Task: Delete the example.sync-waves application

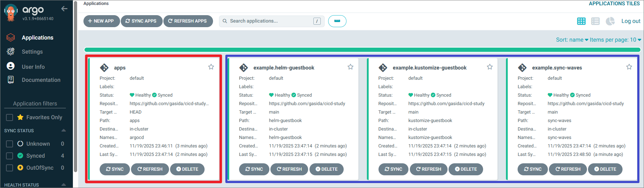Action: [x=605, y=169]
